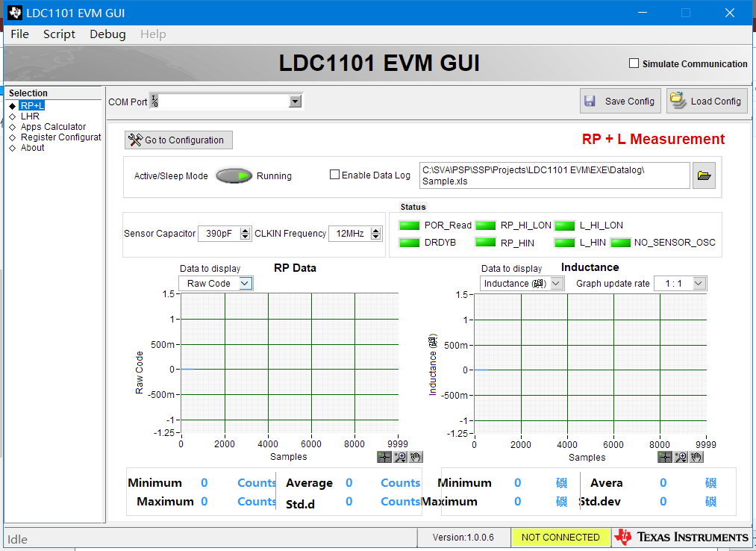Decrement the CLKIN Frequency with down arrow
This screenshot has height=551, width=756.
[375, 237]
